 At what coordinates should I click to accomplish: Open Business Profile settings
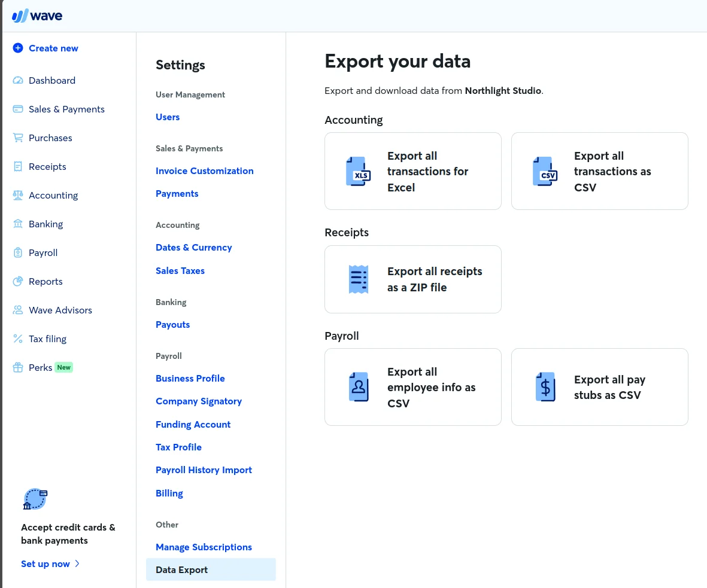coord(190,379)
